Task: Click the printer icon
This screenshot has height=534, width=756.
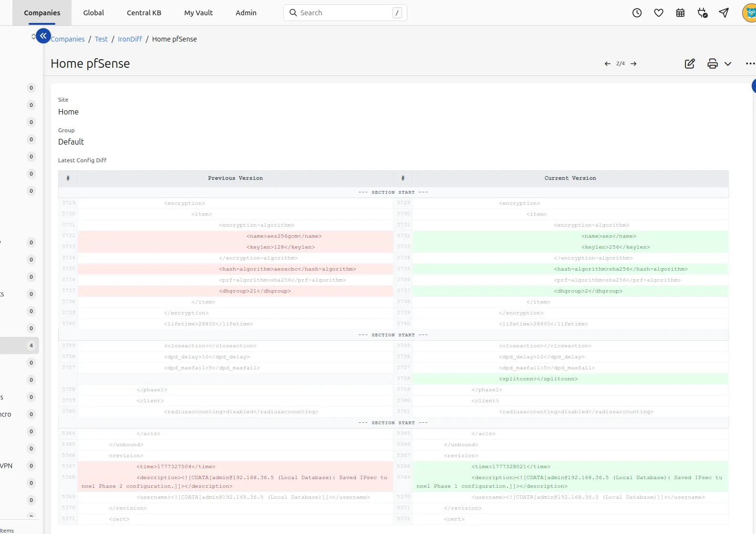Action: (712, 63)
